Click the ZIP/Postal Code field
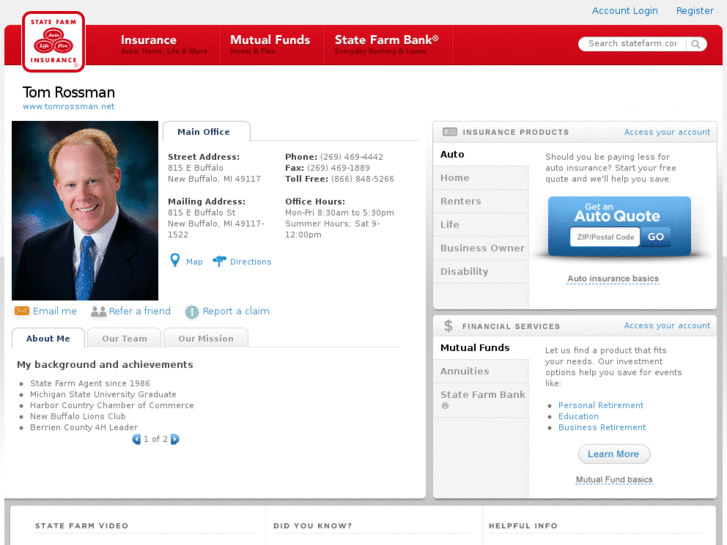This screenshot has width=727, height=545. (x=605, y=237)
